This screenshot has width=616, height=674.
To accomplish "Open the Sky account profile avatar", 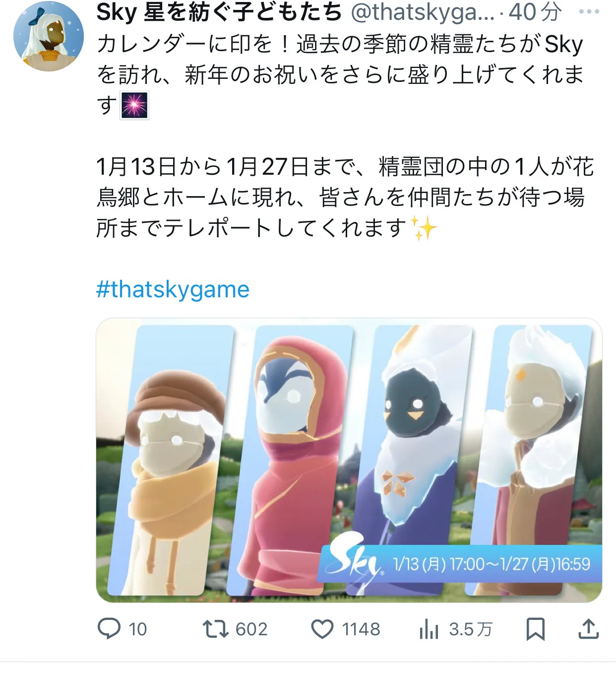I will pyautogui.click(x=49, y=36).
